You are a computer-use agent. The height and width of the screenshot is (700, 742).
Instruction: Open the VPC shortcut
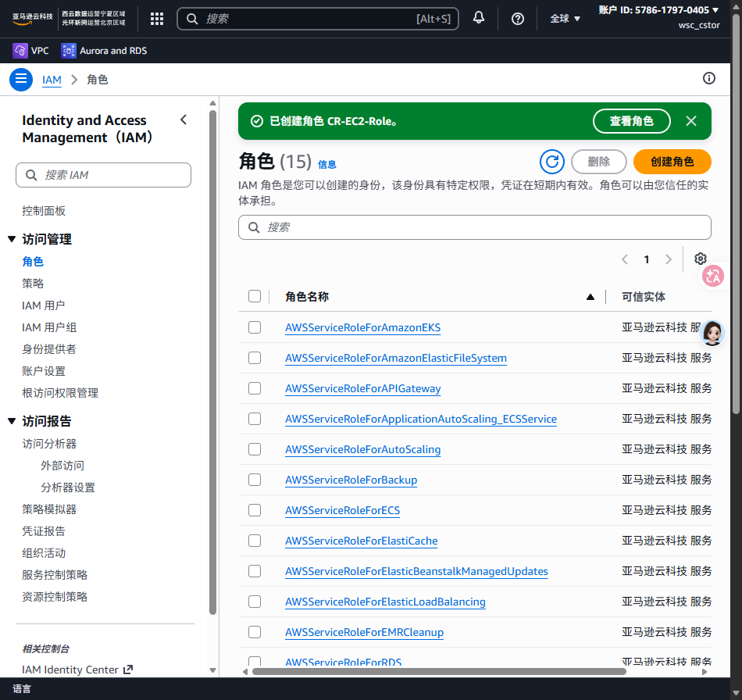point(30,51)
